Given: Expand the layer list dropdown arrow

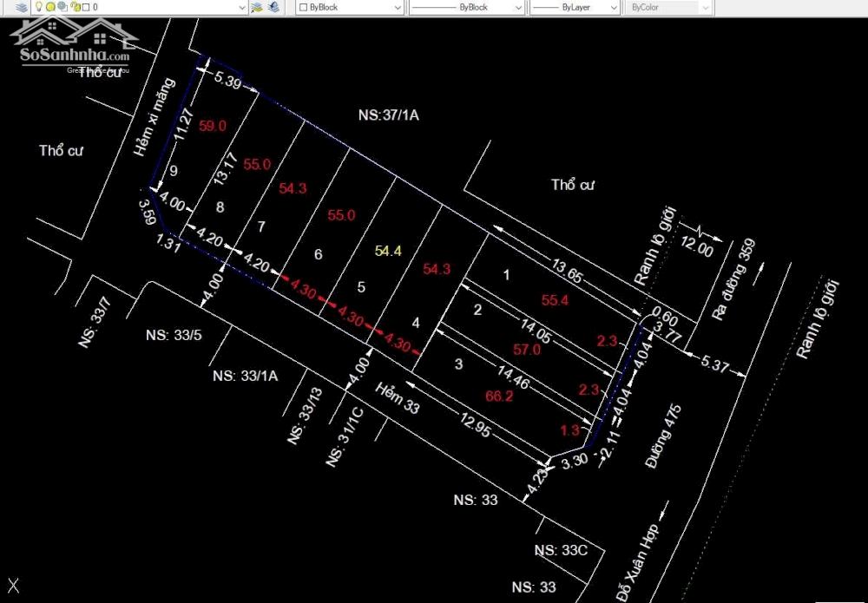Looking at the screenshot, I should point(241,7).
